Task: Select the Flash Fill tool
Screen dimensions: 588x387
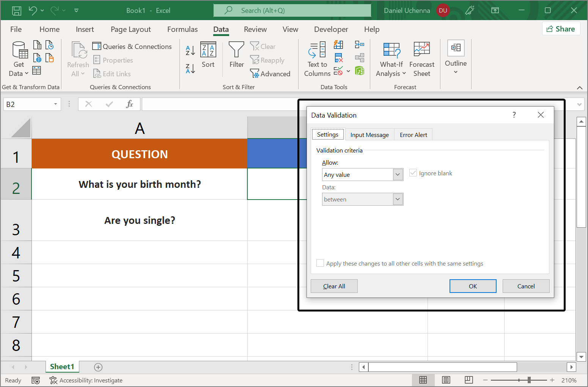Action: [338, 44]
